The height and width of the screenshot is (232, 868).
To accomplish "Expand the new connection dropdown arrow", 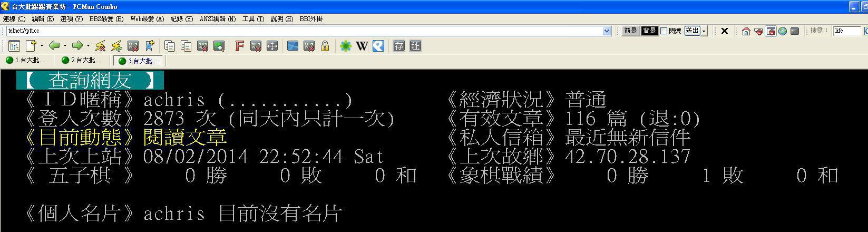I will [42, 46].
